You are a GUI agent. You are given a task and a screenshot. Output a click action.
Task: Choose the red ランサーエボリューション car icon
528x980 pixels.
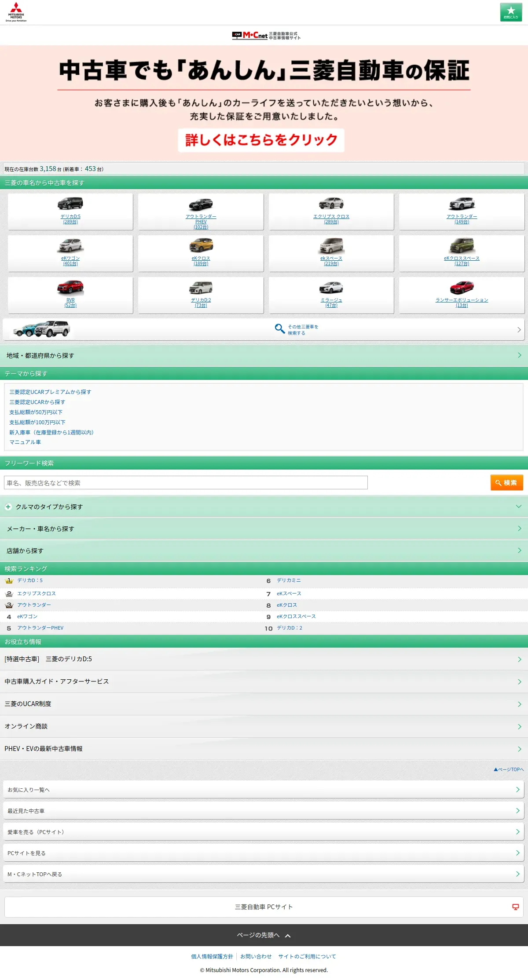(462, 288)
